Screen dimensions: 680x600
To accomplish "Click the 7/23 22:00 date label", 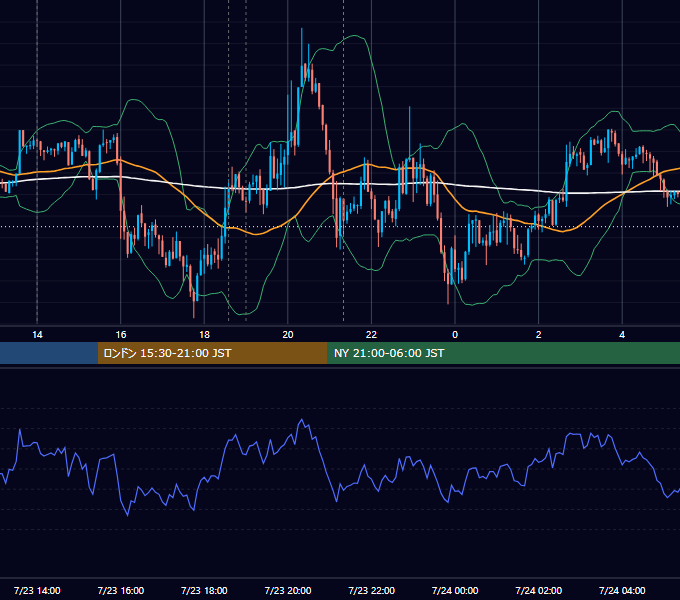I will [x=372, y=590].
